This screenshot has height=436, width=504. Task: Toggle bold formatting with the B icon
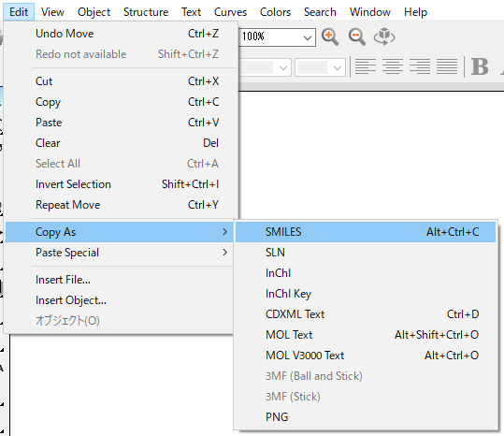click(480, 66)
